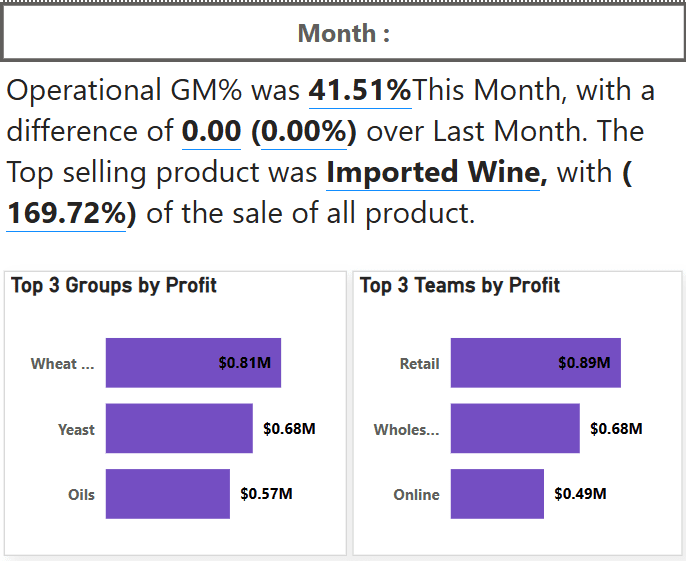Select the Yeast bar in Groups chart
The height and width of the screenshot is (561, 686).
(x=179, y=429)
